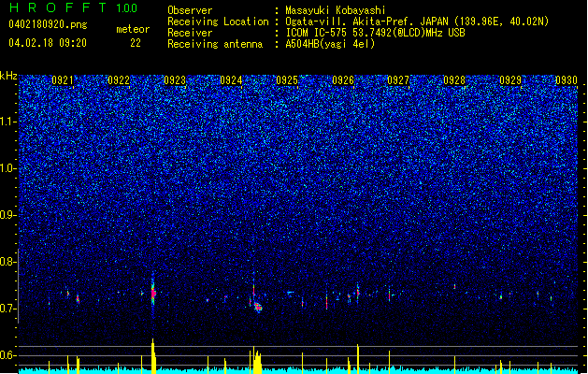The image size is (588, 374).
Task: Click the 0924 time marker
Action: pos(231,80)
